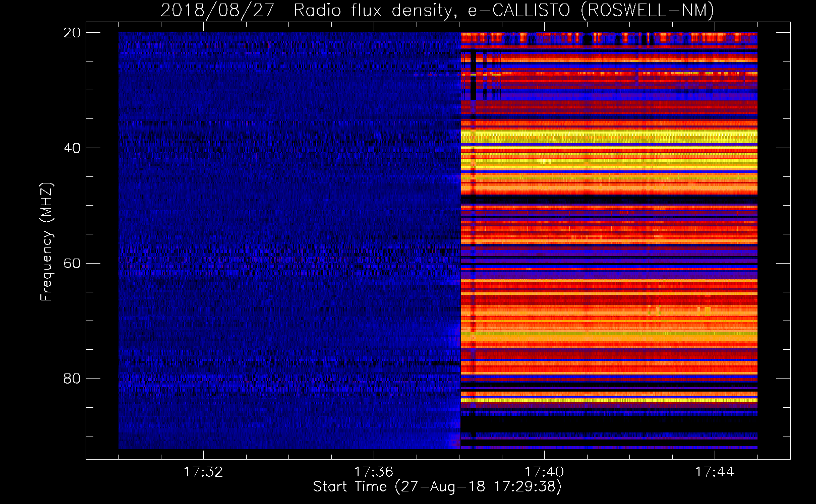Viewport: 816px width, 504px height.
Task: Click the x-axis label 'Start Time (27-Aug-18 17:29:38)'
Action: [x=437, y=487]
